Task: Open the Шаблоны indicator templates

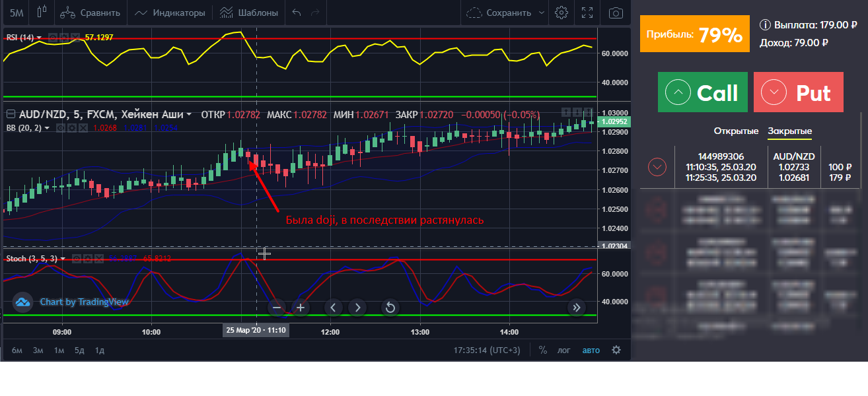Action: pos(249,12)
